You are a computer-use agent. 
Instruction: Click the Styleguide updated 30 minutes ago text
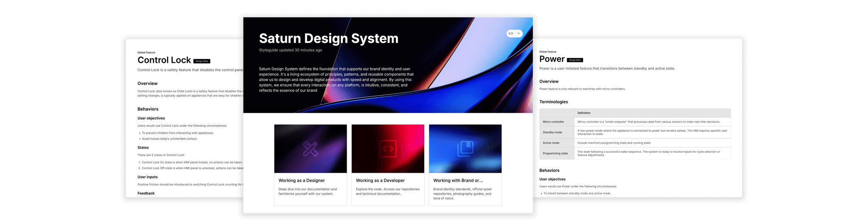pyautogui.click(x=290, y=50)
